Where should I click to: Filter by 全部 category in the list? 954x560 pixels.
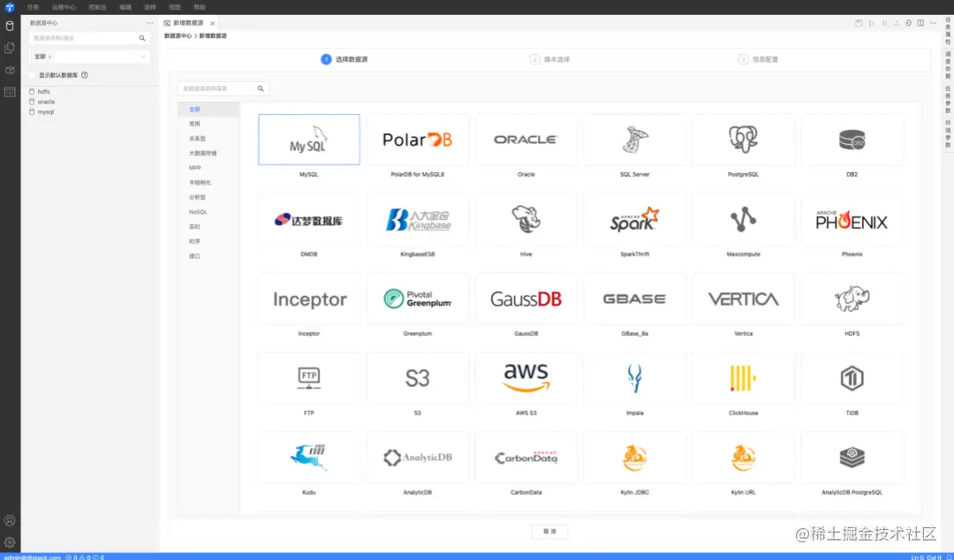(x=208, y=109)
